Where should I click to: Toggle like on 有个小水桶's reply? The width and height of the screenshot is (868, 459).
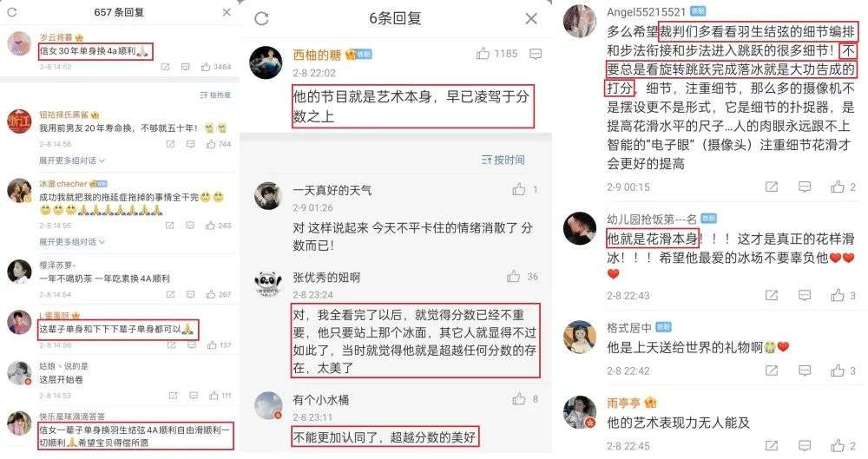(519, 398)
